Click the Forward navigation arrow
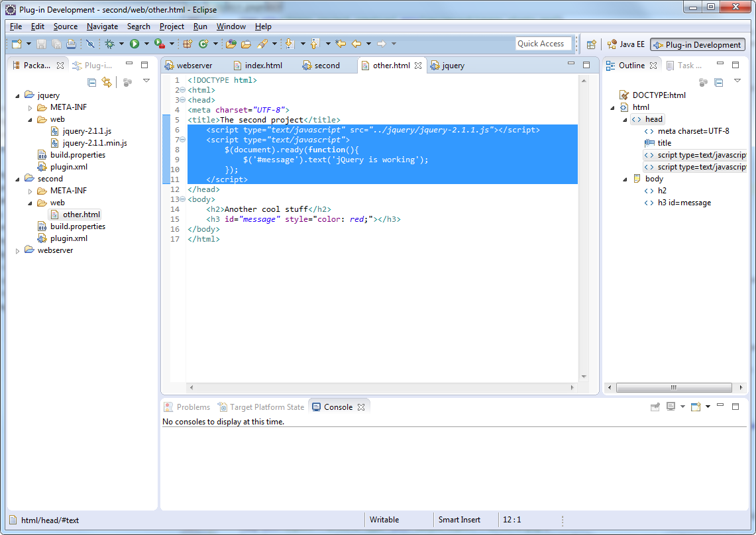756x535 pixels. click(x=382, y=44)
